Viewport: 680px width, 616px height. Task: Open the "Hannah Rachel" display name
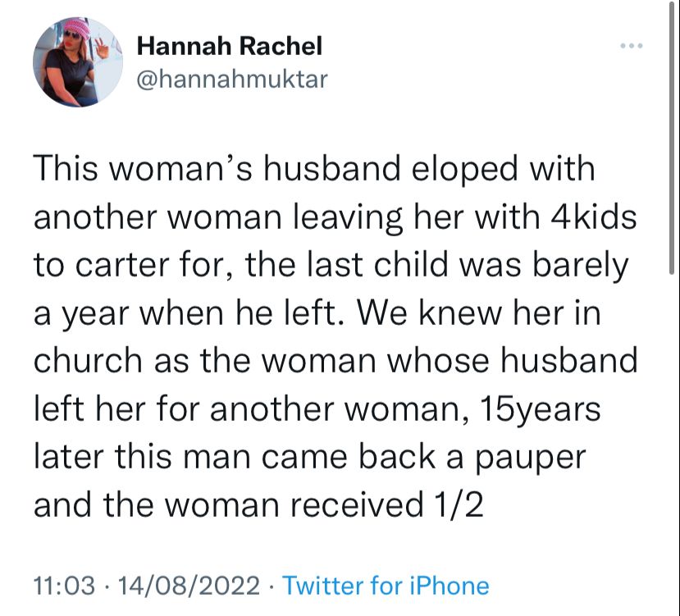[x=230, y=46]
